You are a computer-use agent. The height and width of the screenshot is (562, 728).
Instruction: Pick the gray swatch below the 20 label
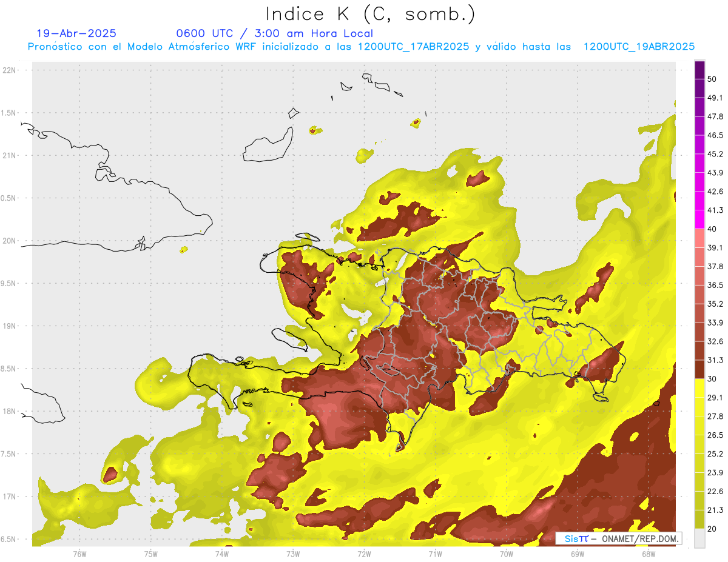coord(699,538)
